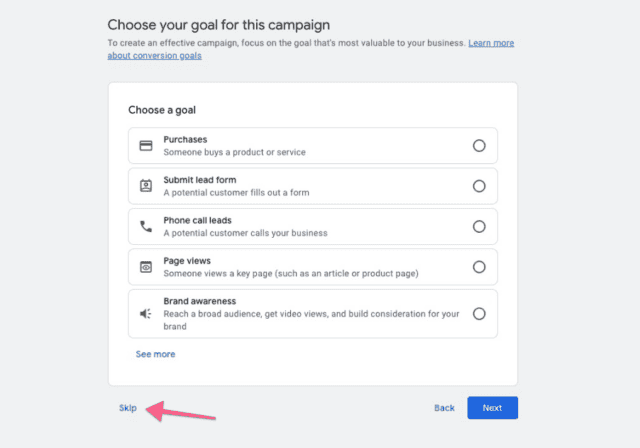Go back with the Back button
This screenshot has width=640, height=448.
tap(444, 408)
